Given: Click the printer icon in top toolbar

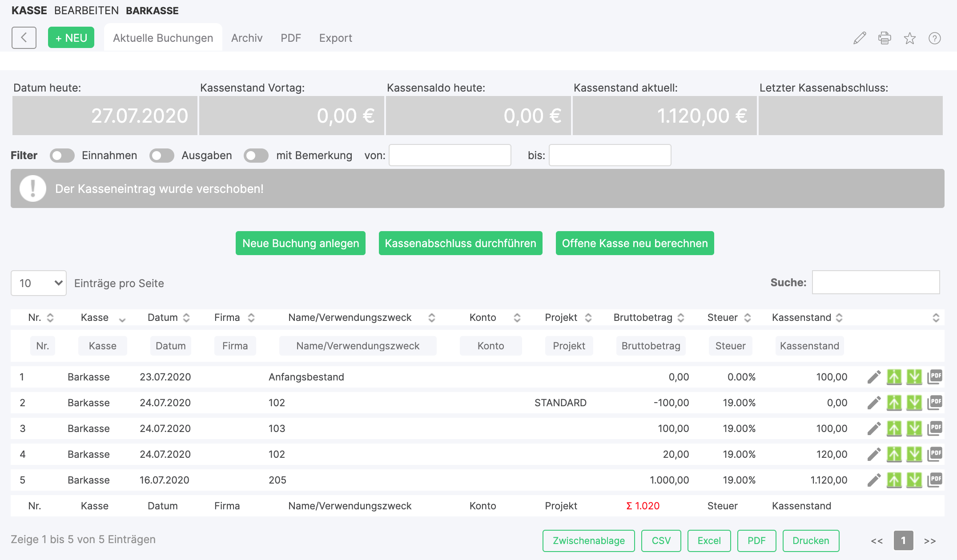Looking at the screenshot, I should [x=885, y=38].
